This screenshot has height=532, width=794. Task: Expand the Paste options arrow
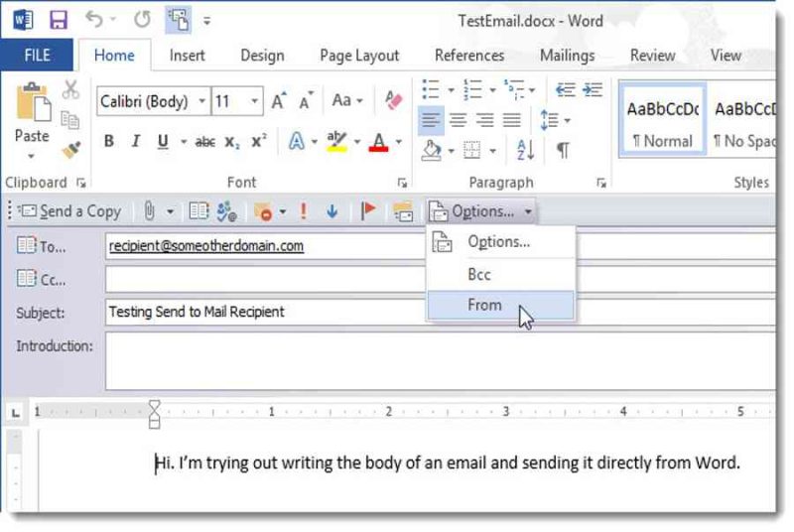click(x=32, y=156)
